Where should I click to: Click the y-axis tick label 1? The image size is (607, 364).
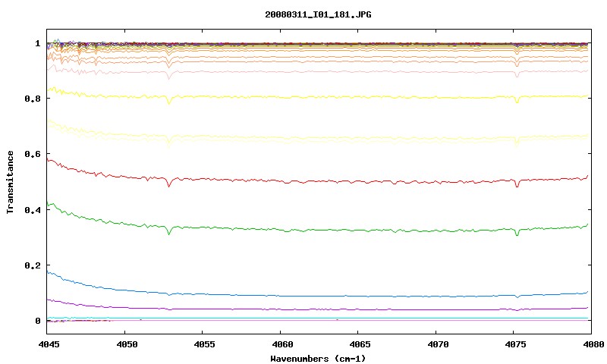(x=37, y=43)
